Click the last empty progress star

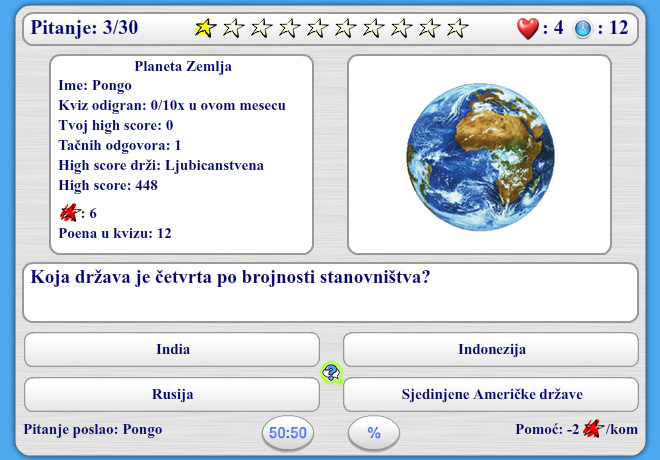[458, 28]
